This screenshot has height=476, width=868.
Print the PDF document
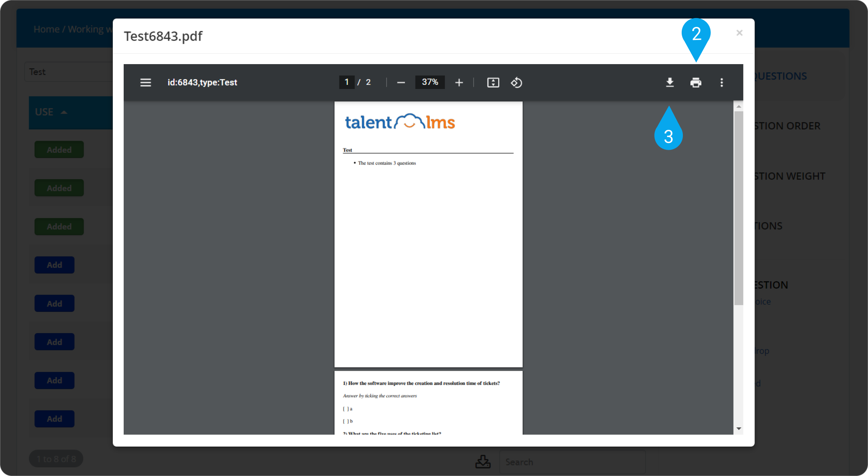click(x=696, y=82)
